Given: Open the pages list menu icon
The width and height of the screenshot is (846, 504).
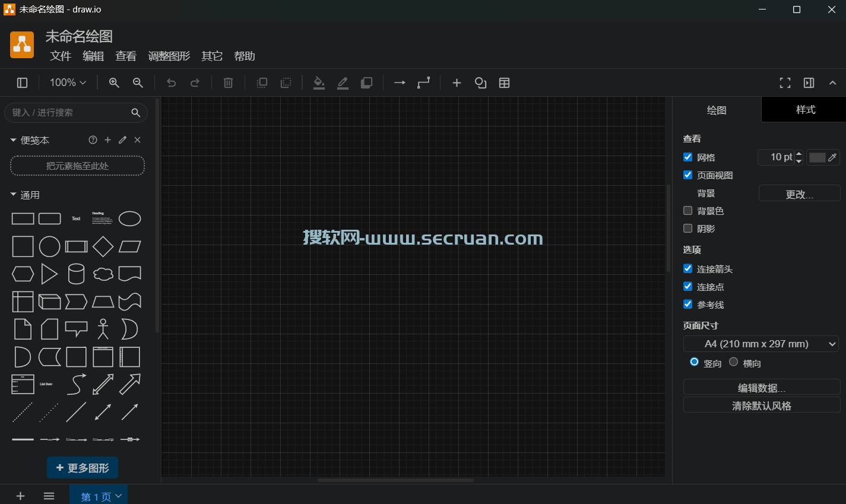Looking at the screenshot, I should point(49,496).
